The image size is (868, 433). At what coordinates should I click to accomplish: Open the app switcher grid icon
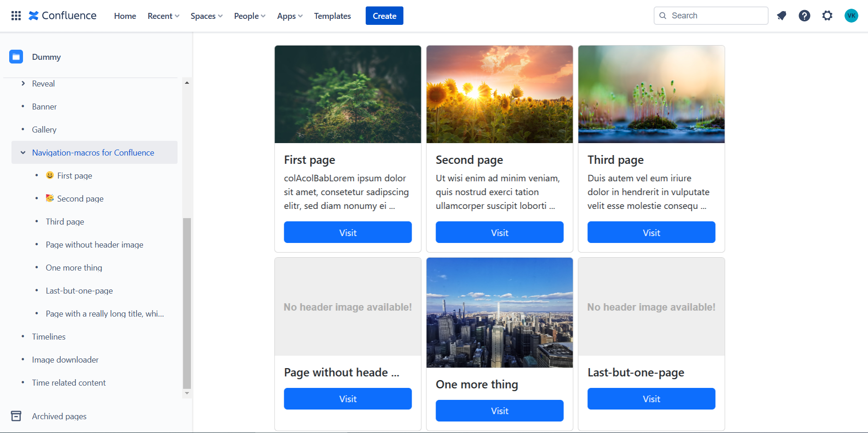pyautogui.click(x=16, y=16)
